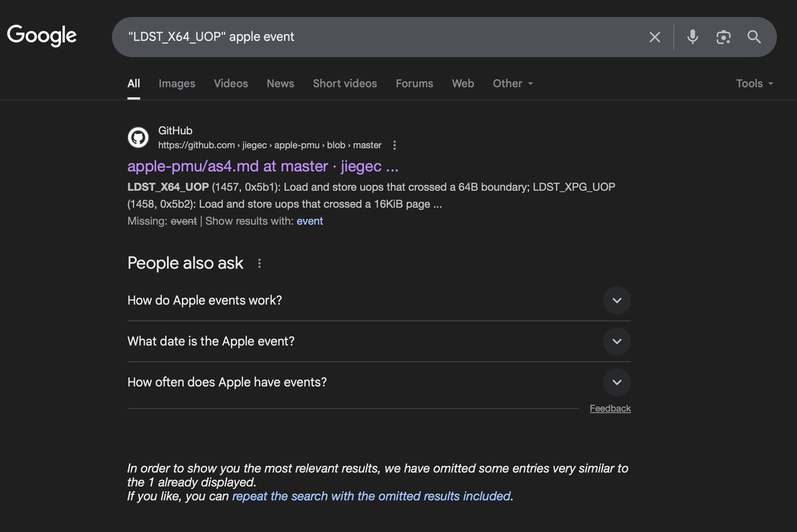Click the GitHub site name text
This screenshot has width=797, height=532.
click(175, 131)
